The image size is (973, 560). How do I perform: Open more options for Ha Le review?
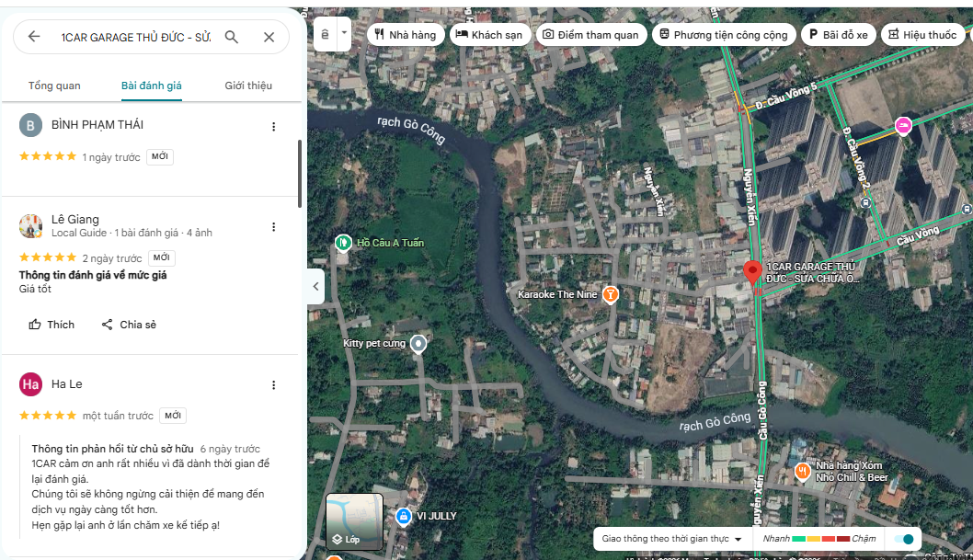274,385
